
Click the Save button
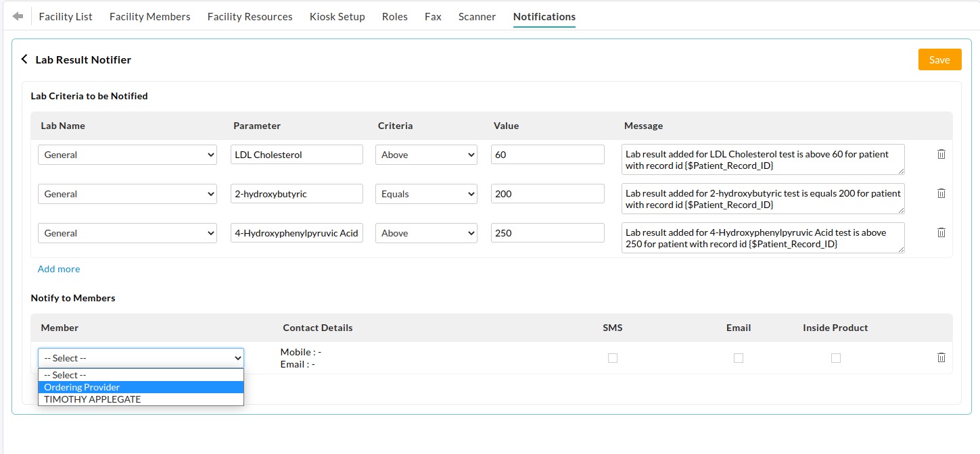(x=939, y=59)
